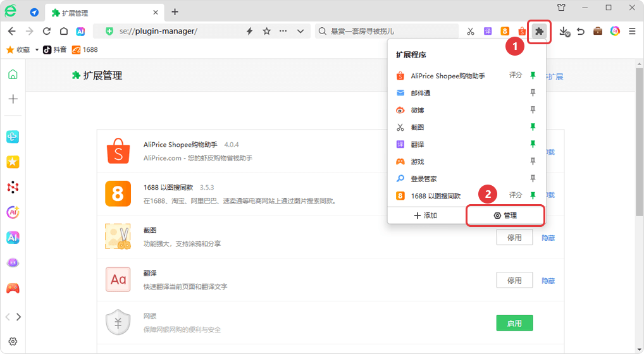Expand the address bar dropdown chevron

tap(300, 31)
